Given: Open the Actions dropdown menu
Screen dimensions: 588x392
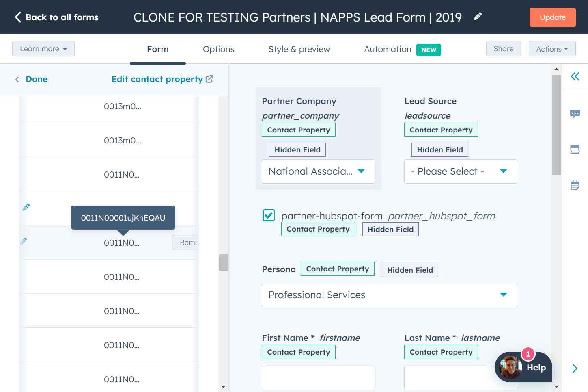Looking at the screenshot, I should 552,49.
